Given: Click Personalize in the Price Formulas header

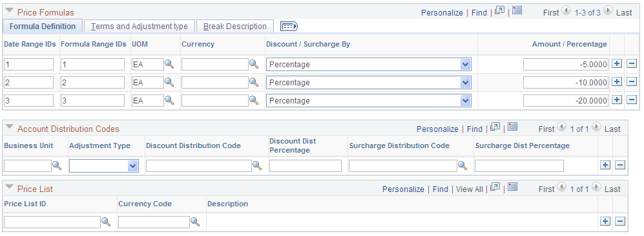Looking at the screenshot, I should coord(442,13).
